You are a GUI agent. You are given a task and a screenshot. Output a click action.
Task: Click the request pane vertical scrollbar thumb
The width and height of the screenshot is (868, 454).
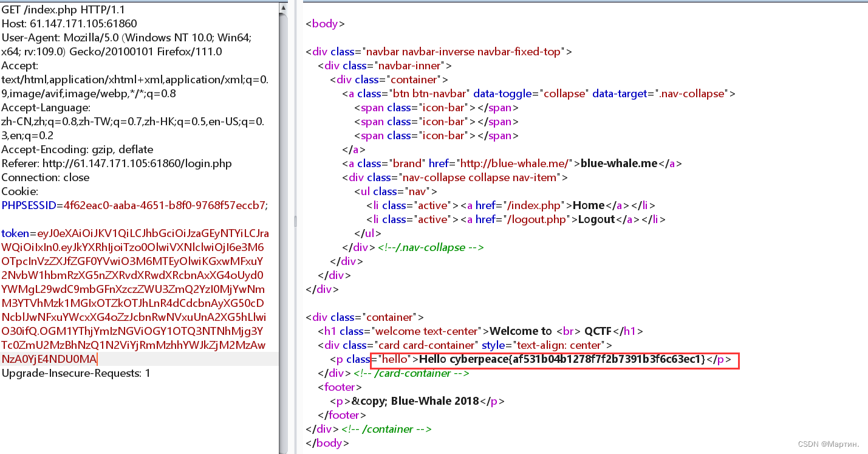click(283, 233)
